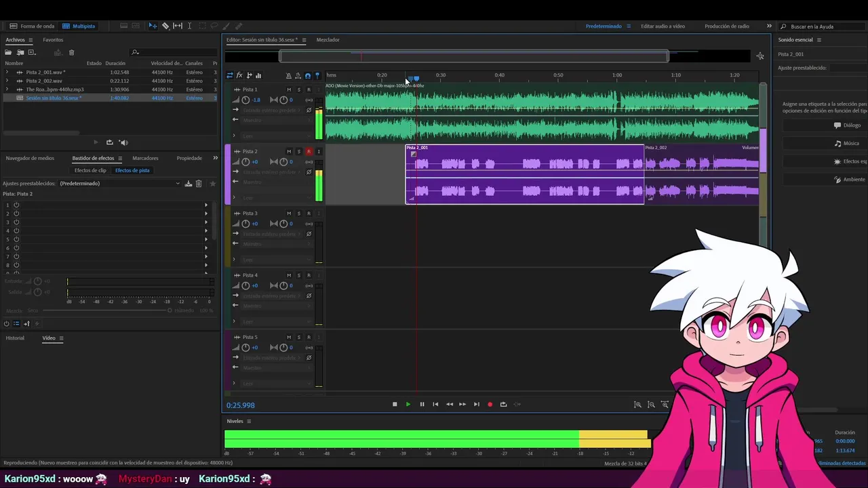Screen dimensions: 868x488
Task: Click the rewind button in transport
Action: click(x=449, y=405)
